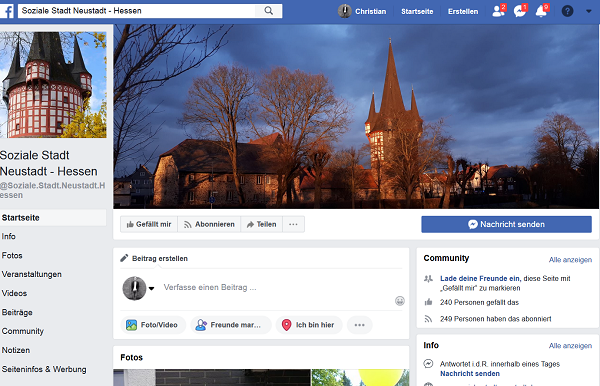This screenshot has width=600, height=386.
Task: Open Startseite in the top navigation
Action: [x=417, y=11]
